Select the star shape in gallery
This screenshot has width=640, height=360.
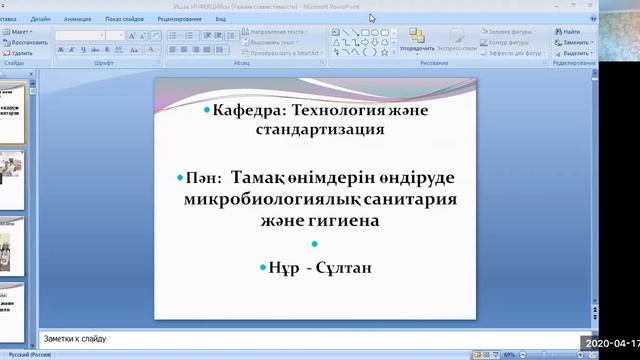tap(384, 52)
